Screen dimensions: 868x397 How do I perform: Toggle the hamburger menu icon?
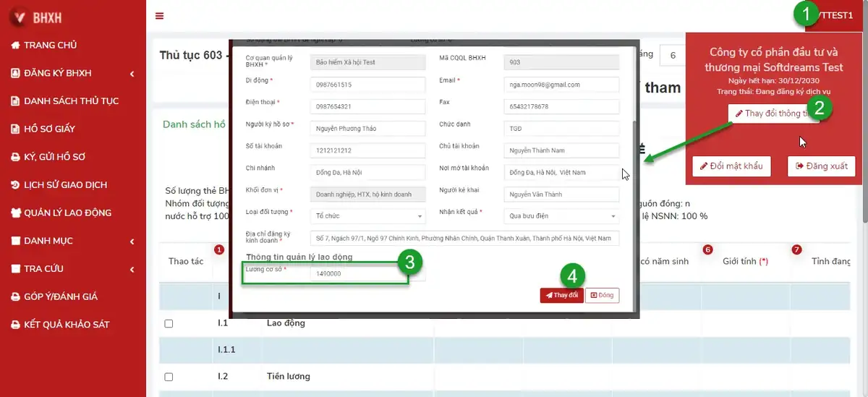tap(159, 16)
